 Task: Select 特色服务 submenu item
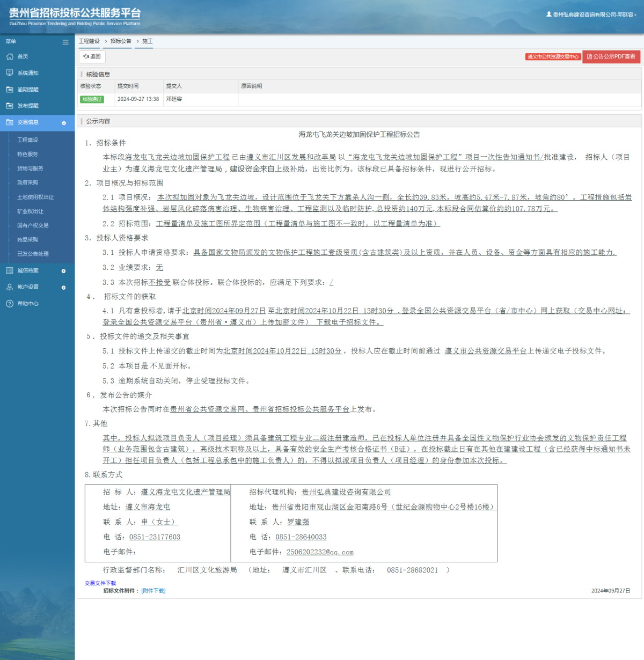coord(28,154)
